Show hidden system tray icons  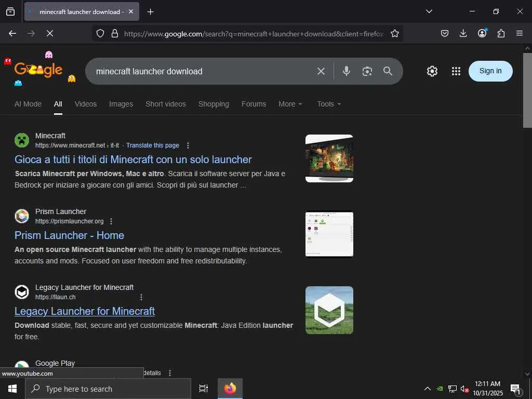coord(428,389)
